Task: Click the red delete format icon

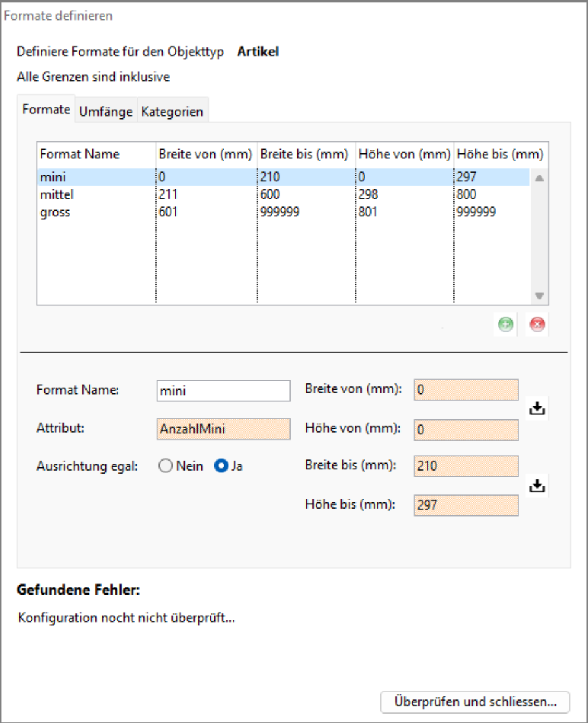Action: coord(537,325)
